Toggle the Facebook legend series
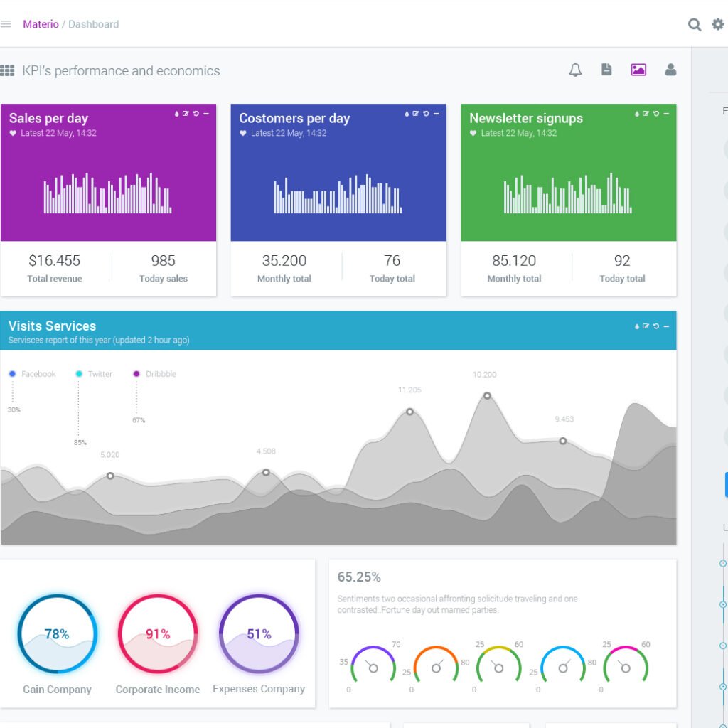This screenshot has width=728, height=728. point(32,374)
